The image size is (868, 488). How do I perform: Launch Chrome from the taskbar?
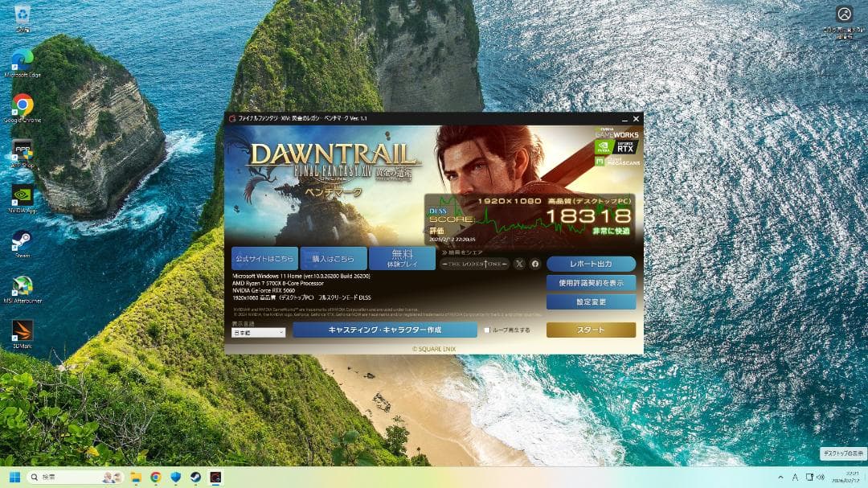point(156,477)
